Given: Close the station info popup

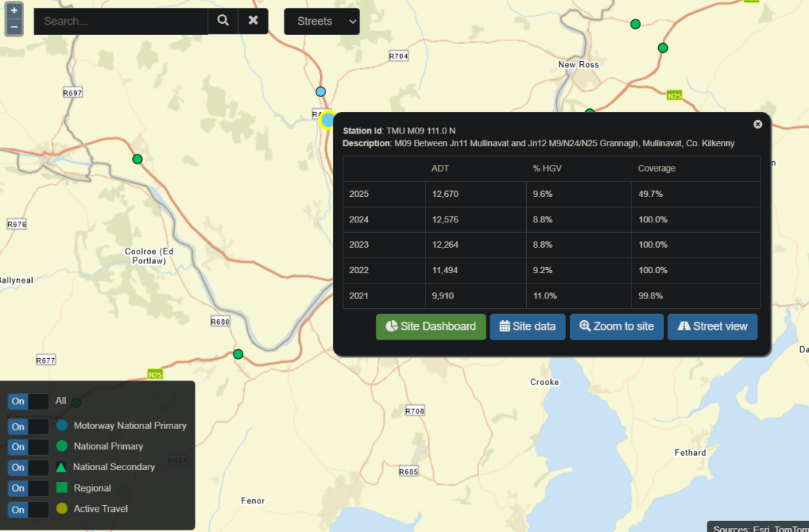Looking at the screenshot, I should pos(758,125).
